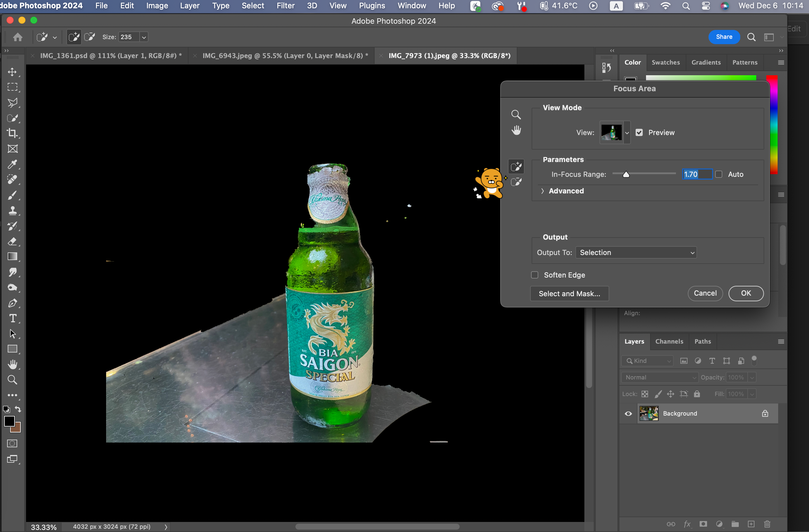Click the OK button
Image resolution: width=809 pixels, height=532 pixels.
coord(746,293)
